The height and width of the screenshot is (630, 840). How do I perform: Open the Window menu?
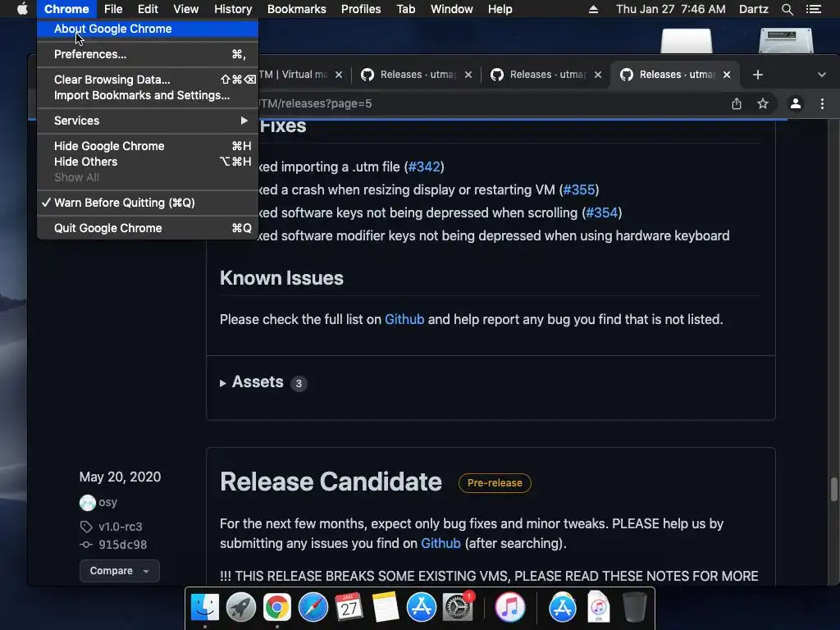[x=452, y=9]
